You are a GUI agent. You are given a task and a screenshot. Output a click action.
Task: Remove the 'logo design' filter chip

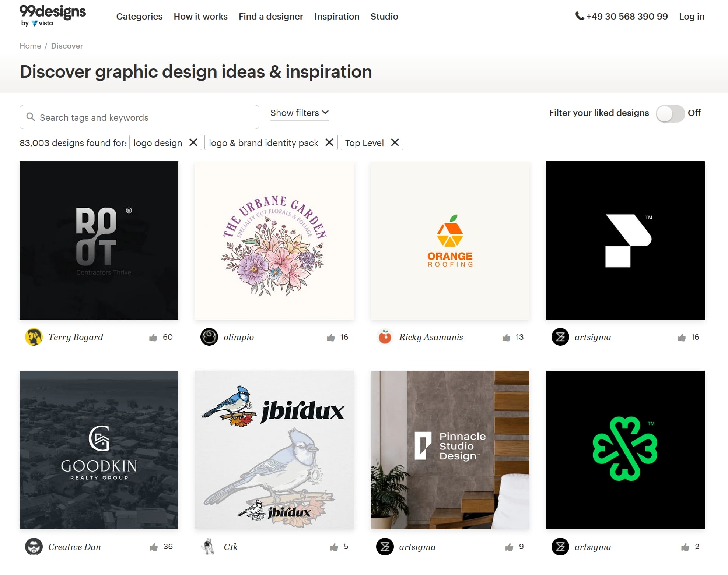(x=193, y=143)
